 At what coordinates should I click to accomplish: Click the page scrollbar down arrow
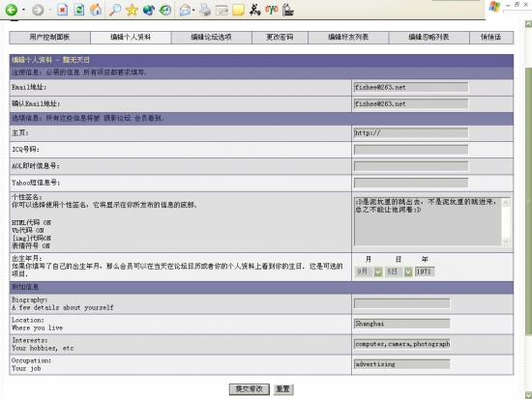[528, 395]
